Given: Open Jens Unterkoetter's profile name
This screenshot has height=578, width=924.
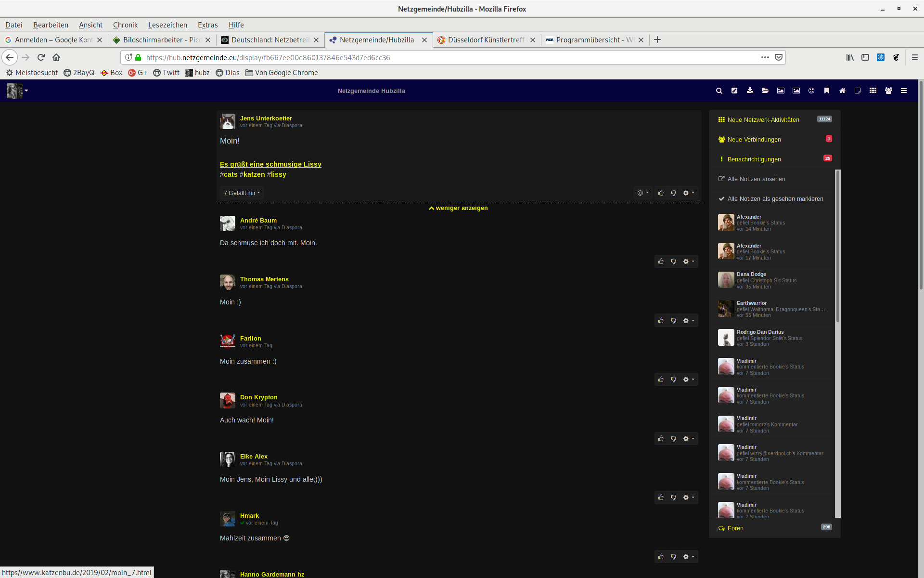Looking at the screenshot, I should [266, 118].
